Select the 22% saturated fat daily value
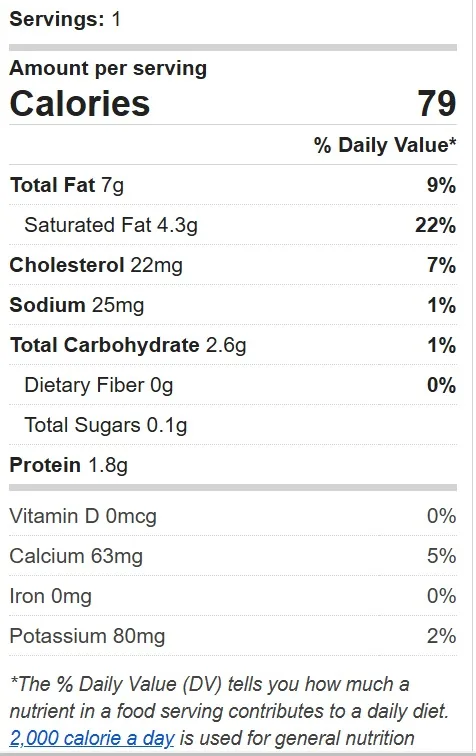This screenshot has width=476, height=756. pos(435,225)
